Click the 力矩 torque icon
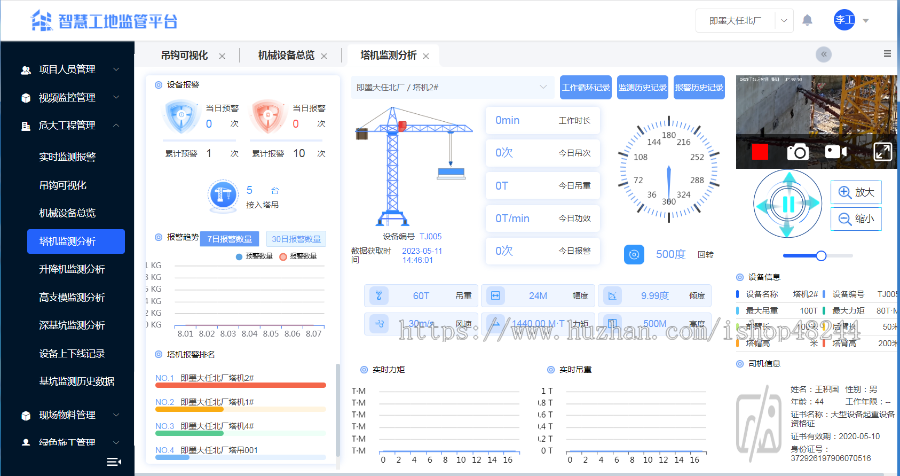Screen dimensions: 900x476 point(495,324)
